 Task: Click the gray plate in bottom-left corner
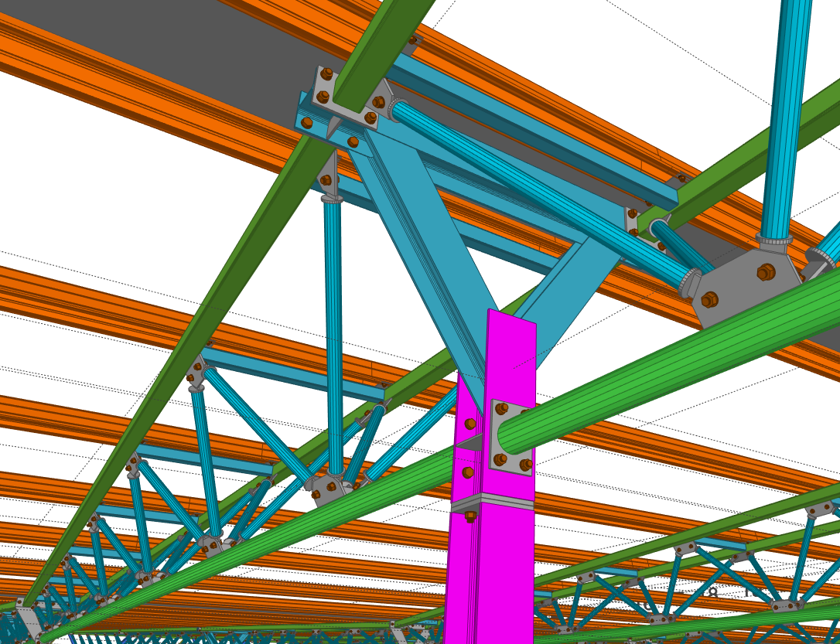click(29, 621)
